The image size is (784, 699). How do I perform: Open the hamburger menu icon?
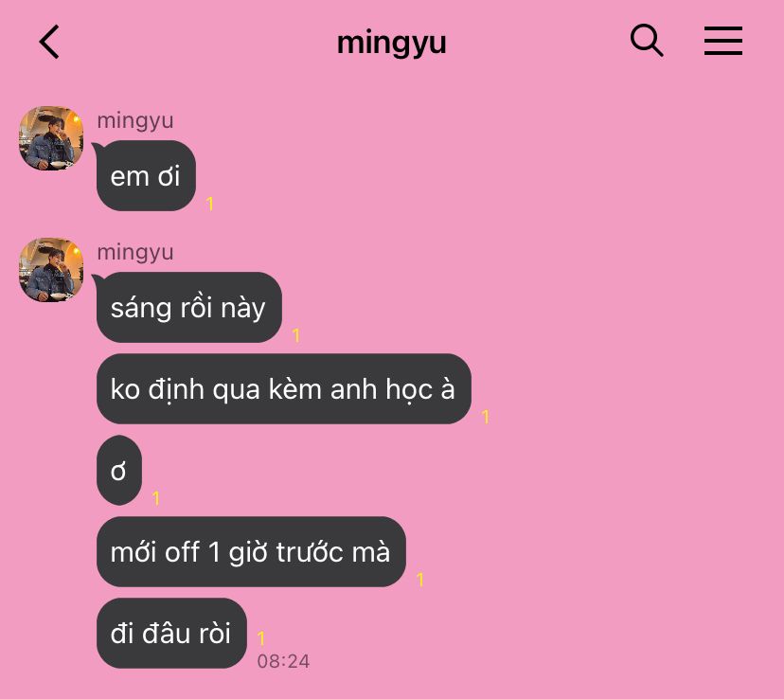point(723,41)
